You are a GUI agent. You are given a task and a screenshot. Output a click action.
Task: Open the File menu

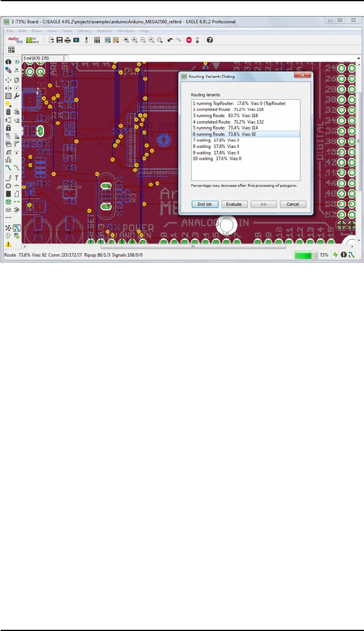10,30
